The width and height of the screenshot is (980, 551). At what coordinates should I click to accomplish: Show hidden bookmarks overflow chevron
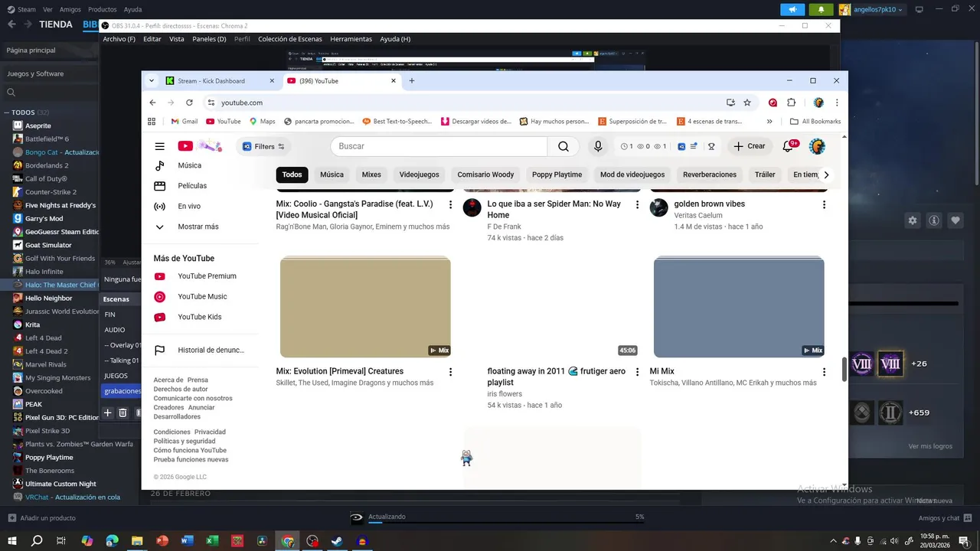pyautogui.click(x=769, y=121)
